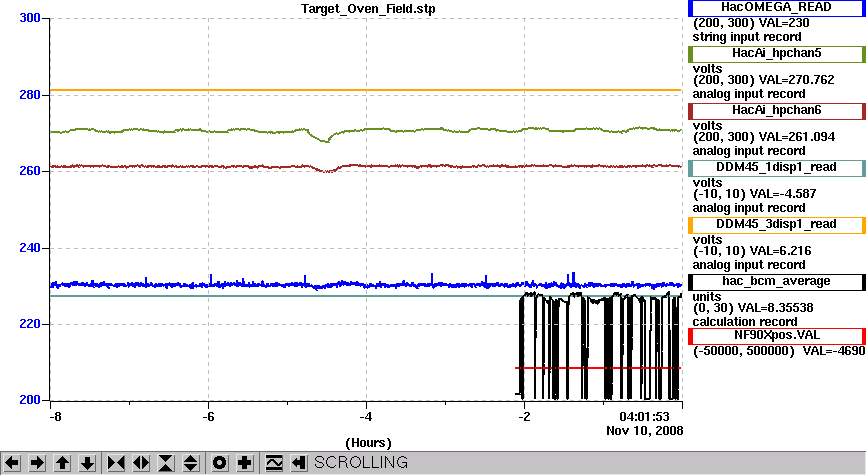Viewport: 866px width, 475px height.
Task: Click the 04:01:53 timestamp on the axis
Action: tap(644, 416)
